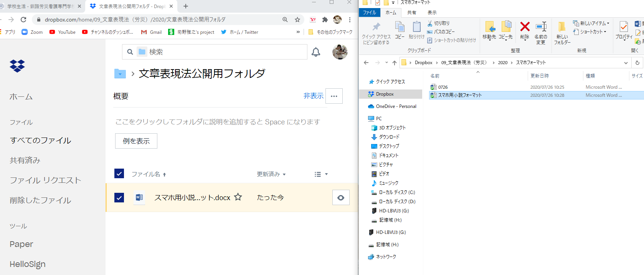The image size is (644, 275).
Task: Click Cut (切り取り) in the Explorer ribbon
Action: 438,23
